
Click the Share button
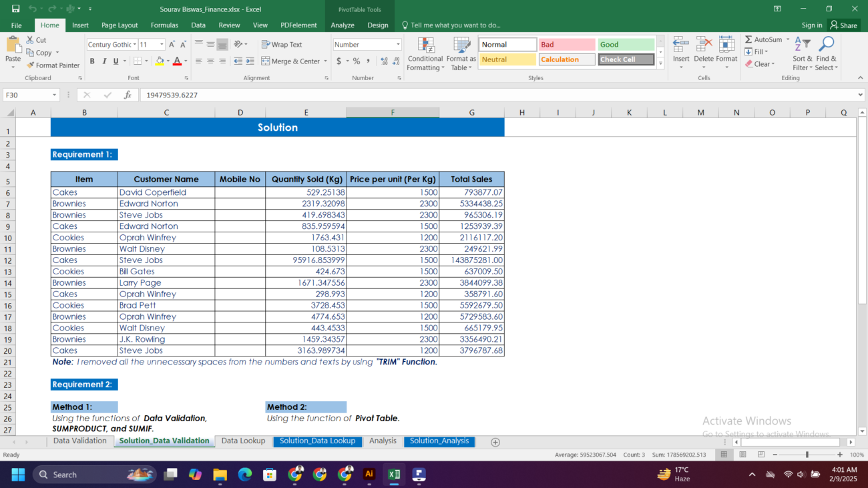[844, 25]
